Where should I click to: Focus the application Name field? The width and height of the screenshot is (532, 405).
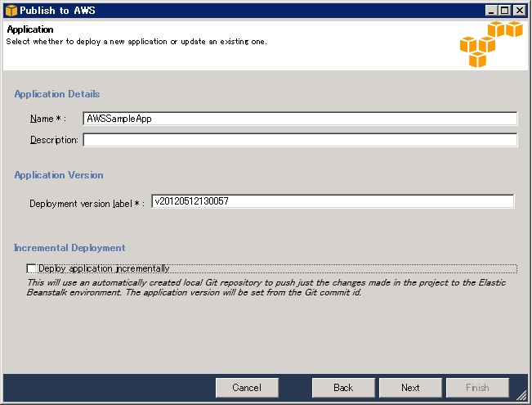coord(300,119)
